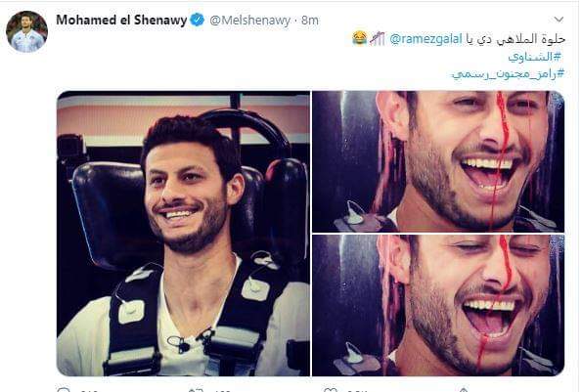Share the tweet via share icon

(464, 390)
